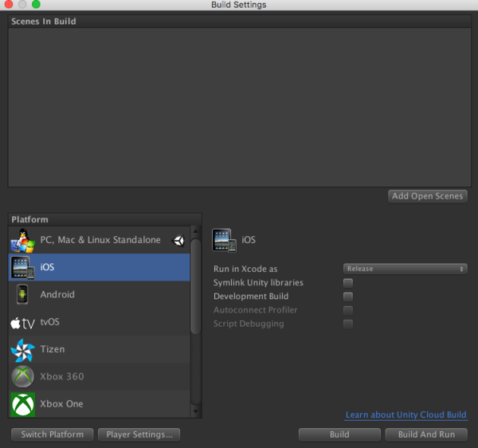Screen dimensions: 478x448
Task: Enable Symlink Unity libraries checkbox
Action: 348,283
